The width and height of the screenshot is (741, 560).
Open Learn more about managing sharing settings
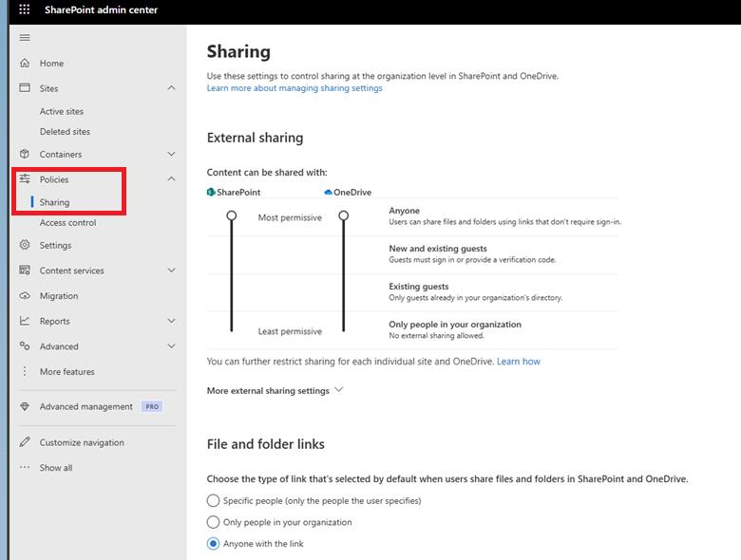pos(294,88)
